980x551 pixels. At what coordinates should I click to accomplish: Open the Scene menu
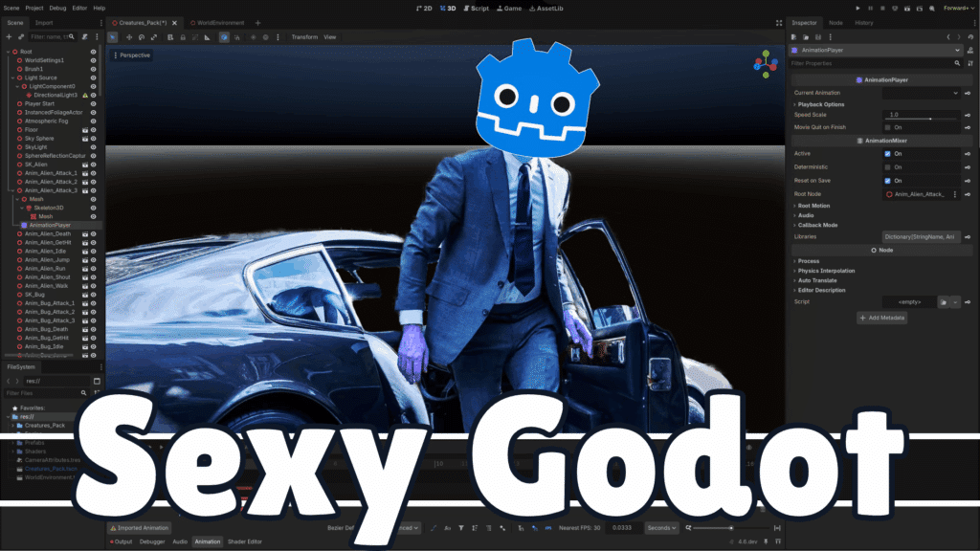[x=13, y=7]
